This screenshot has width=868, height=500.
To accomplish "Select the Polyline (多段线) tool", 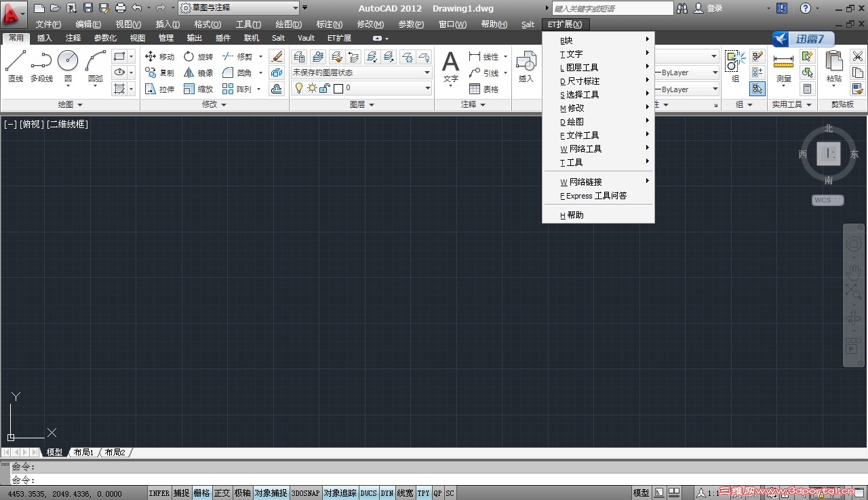I will tap(41, 67).
